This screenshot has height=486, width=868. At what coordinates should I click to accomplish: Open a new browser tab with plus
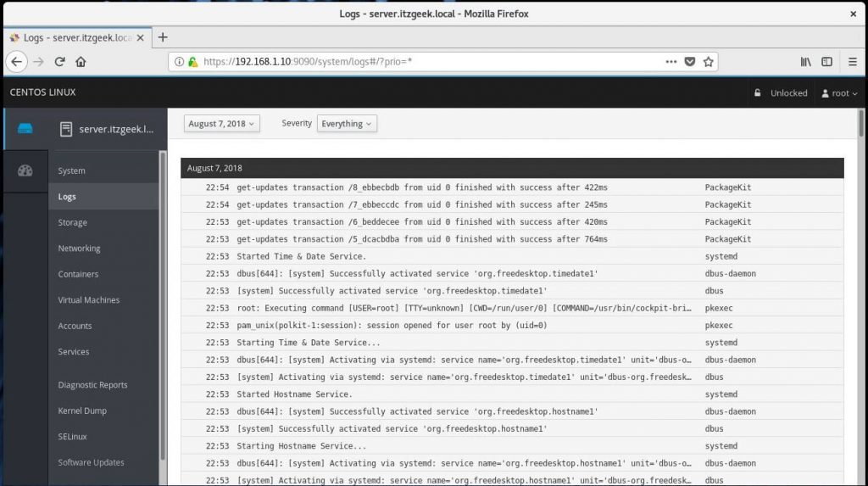[x=162, y=37]
